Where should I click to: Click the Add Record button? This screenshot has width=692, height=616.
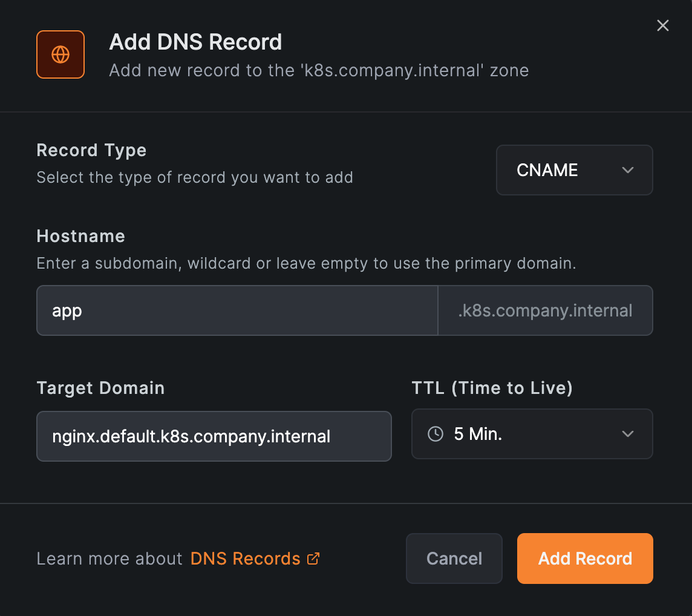(585, 559)
